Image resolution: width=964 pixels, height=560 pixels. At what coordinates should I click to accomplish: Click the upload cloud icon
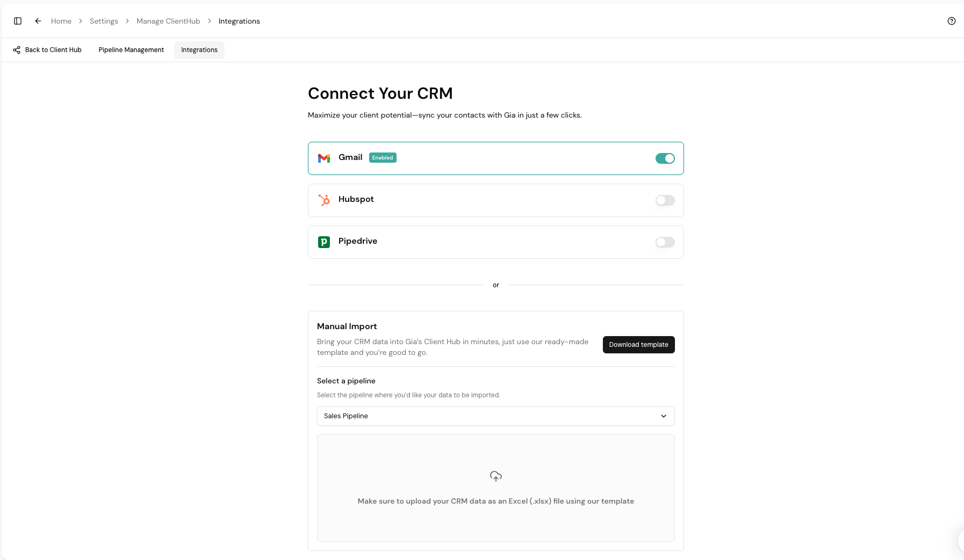[x=495, y=476]
